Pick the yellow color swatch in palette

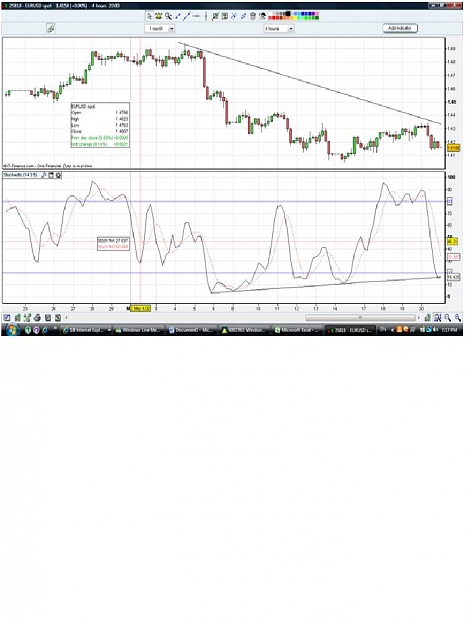pos(296,18)
